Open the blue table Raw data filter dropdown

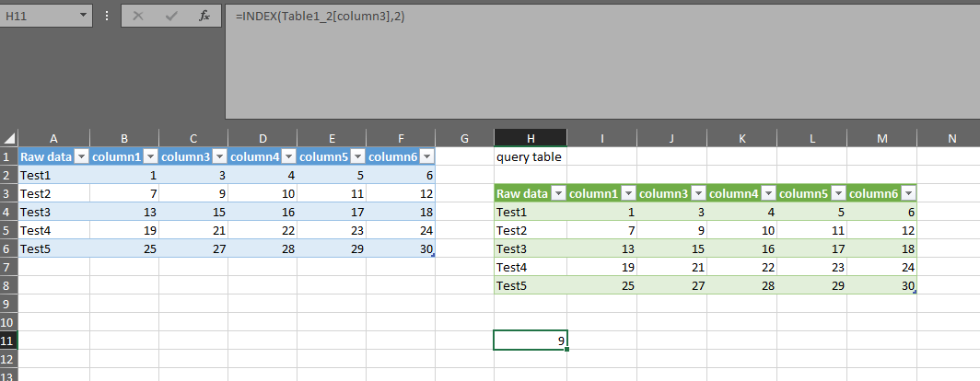pos(81,156)
